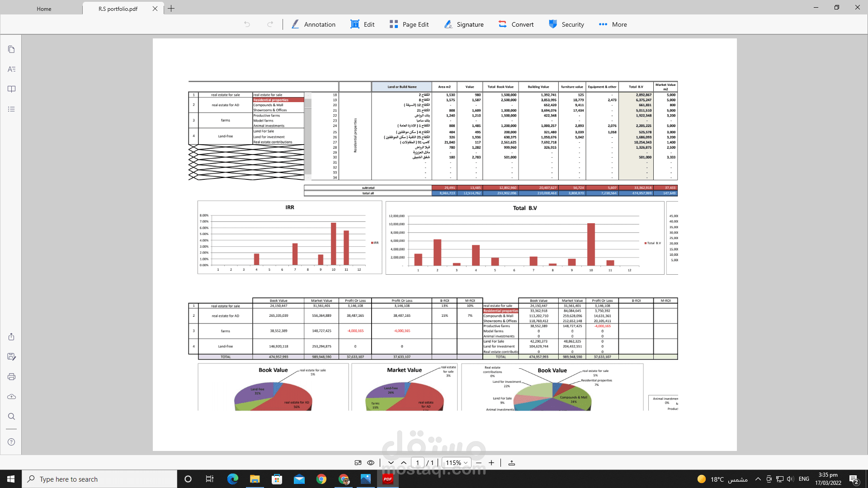The width and height of the screenshot is (868, 488).
Task: Open the Windows Start menu
Action: pos(11,479)
